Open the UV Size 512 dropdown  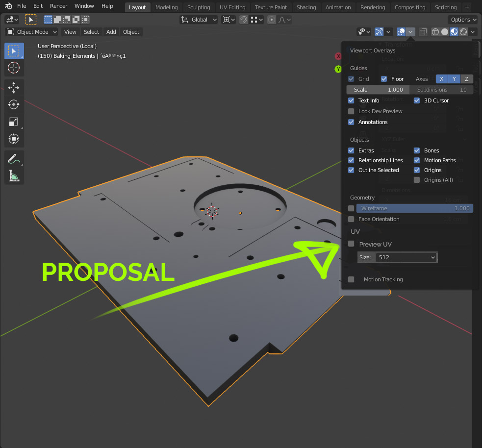[x=406, y=257]
